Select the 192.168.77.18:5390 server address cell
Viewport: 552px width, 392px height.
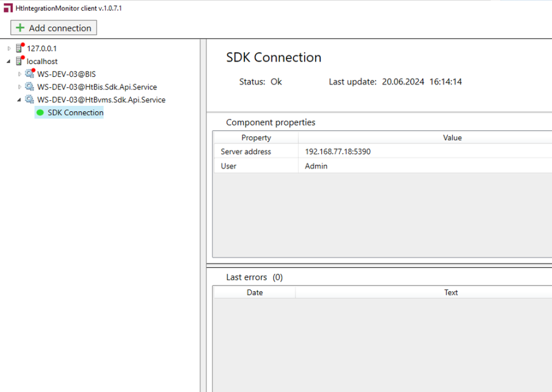pos(338,151)
